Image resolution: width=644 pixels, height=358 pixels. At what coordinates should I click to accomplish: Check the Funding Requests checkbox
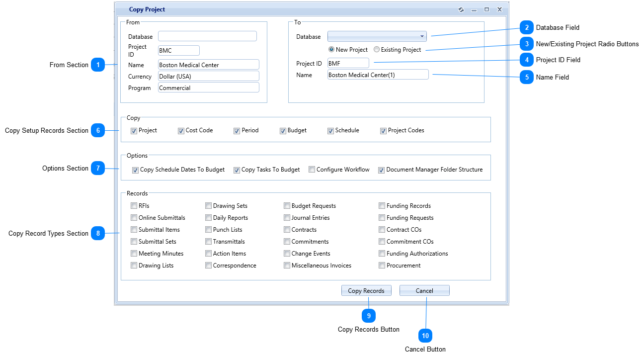(382, 218)
